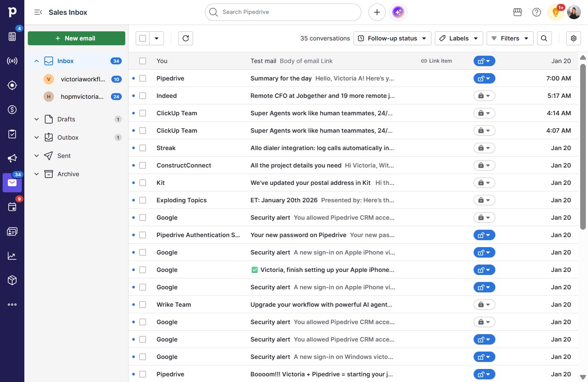Open the Outbox folder
588x382 pixels.
tap(77, 137)
